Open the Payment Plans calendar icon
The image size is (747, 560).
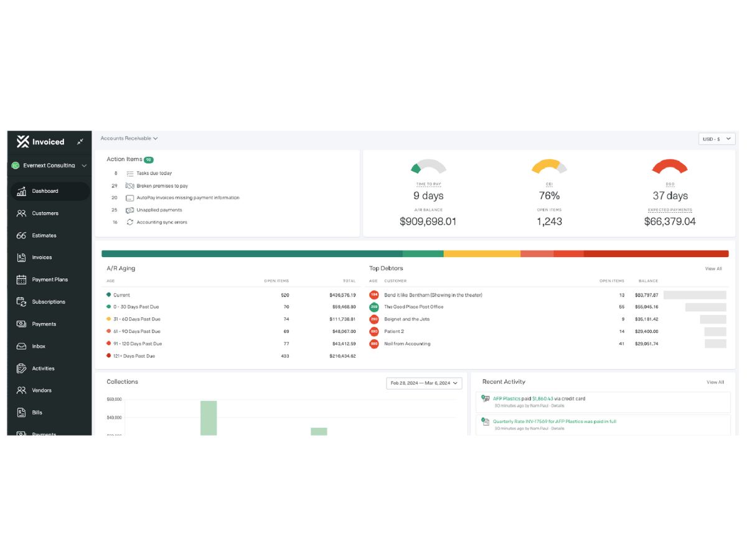point(21,279)
